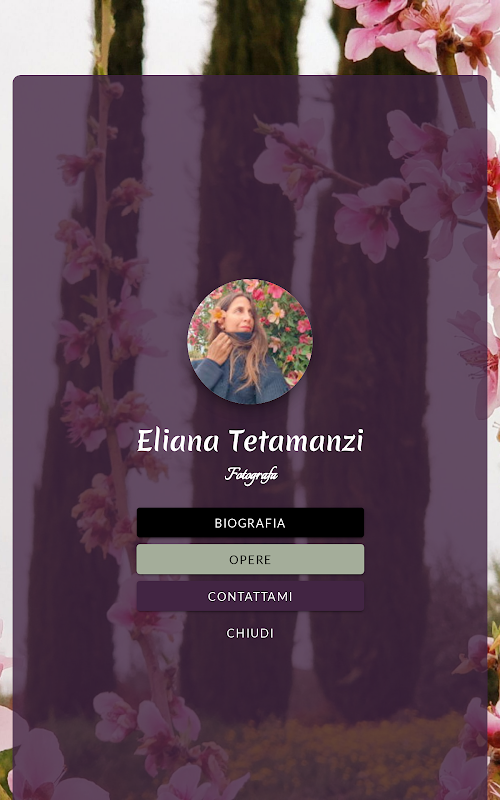This screenshot has width=500, height=800.
Task: Close the card via CHIUDI
Action: point(250,633)
